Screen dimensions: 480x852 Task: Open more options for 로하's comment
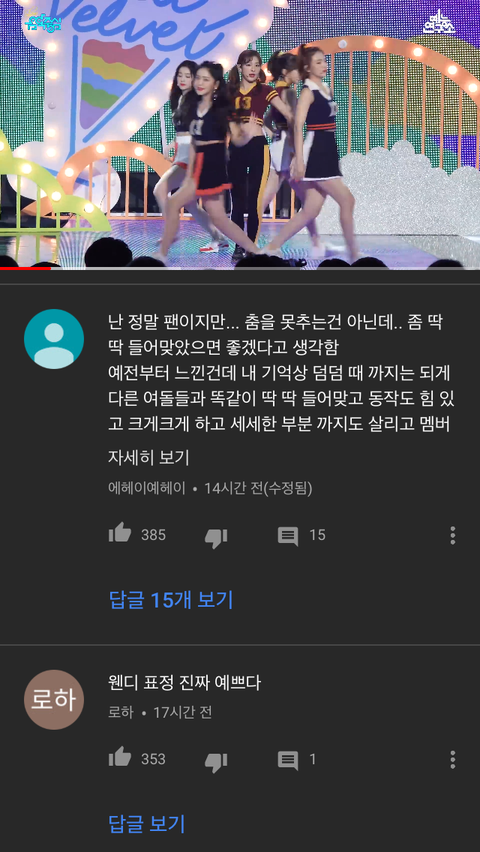[x=452, y=760]
